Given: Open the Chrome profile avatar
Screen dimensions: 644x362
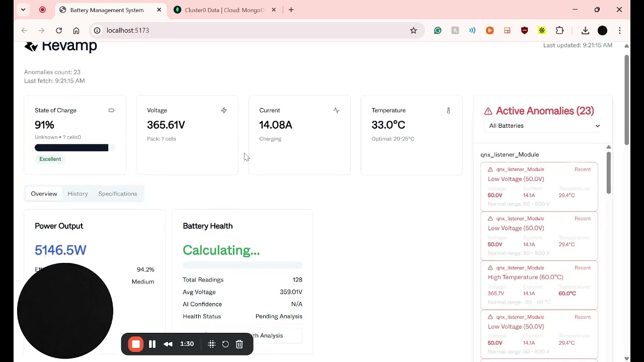Looking at the screenshot, I should click(602, 31).
